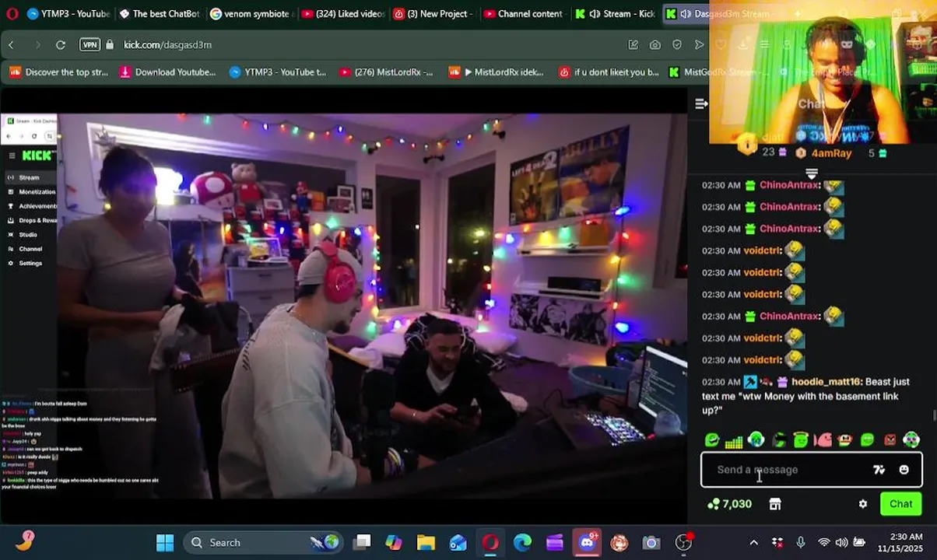Open if u dont likeit you b... bookmark
This screenshot has width=937, height=560.
(609, 72)
